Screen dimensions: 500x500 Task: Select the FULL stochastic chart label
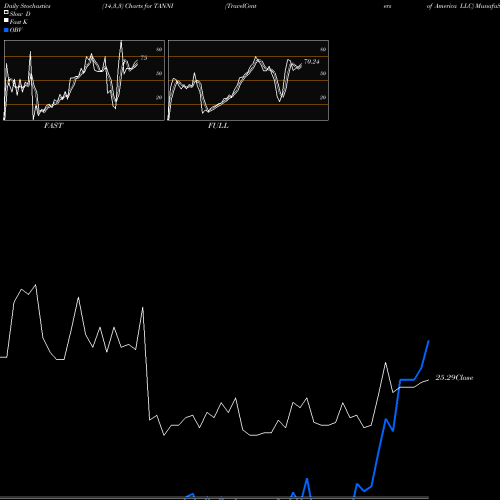pos(218,125)
